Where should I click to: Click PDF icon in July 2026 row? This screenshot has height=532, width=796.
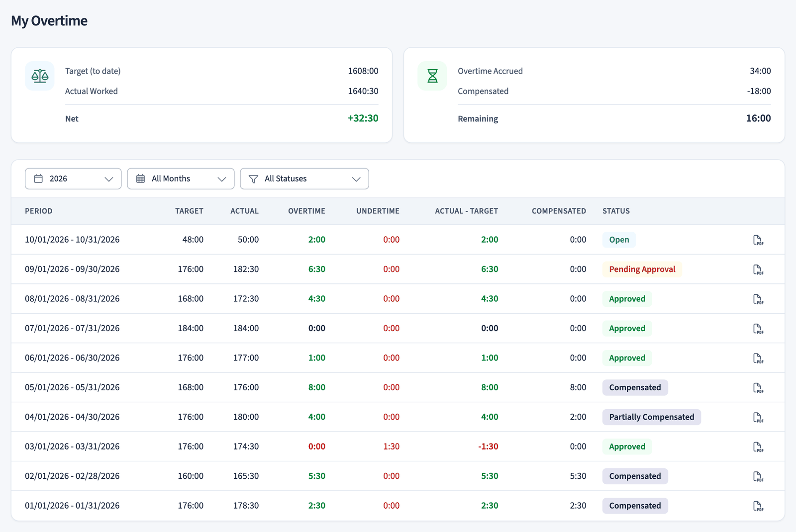758,329
